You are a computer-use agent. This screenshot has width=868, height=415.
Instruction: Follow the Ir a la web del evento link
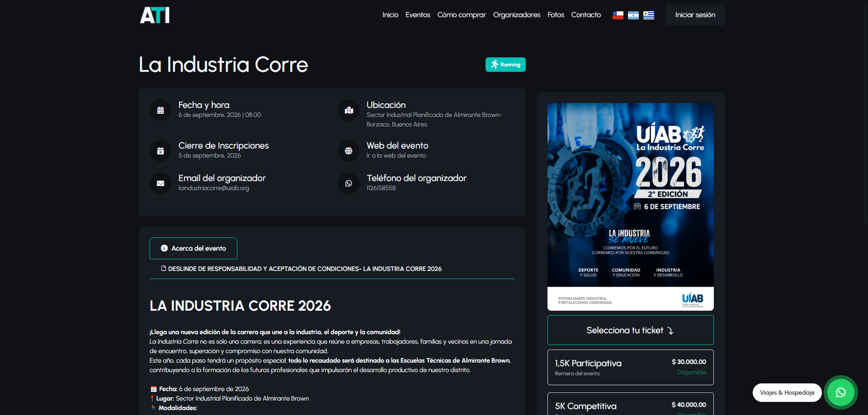coord(396,155)
